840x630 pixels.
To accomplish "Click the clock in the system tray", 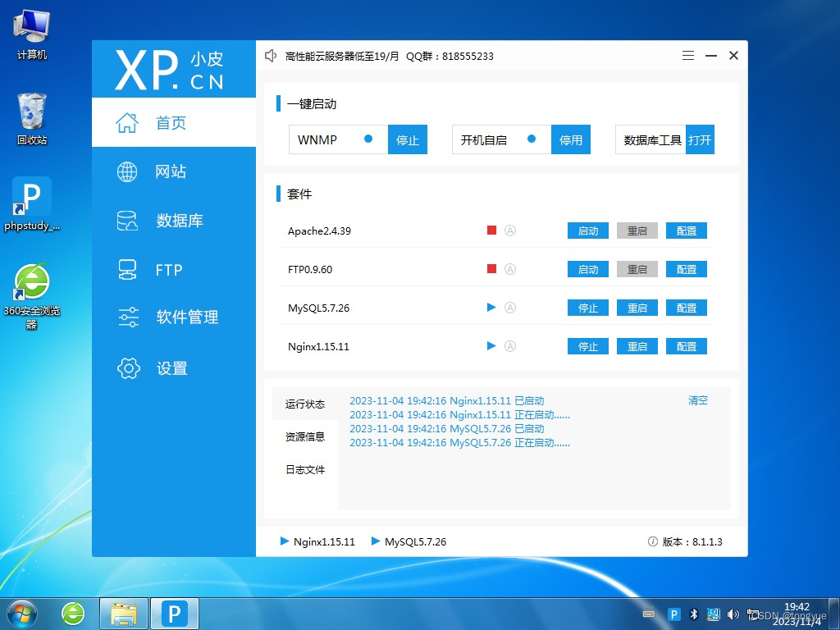I will pos(797,612).
